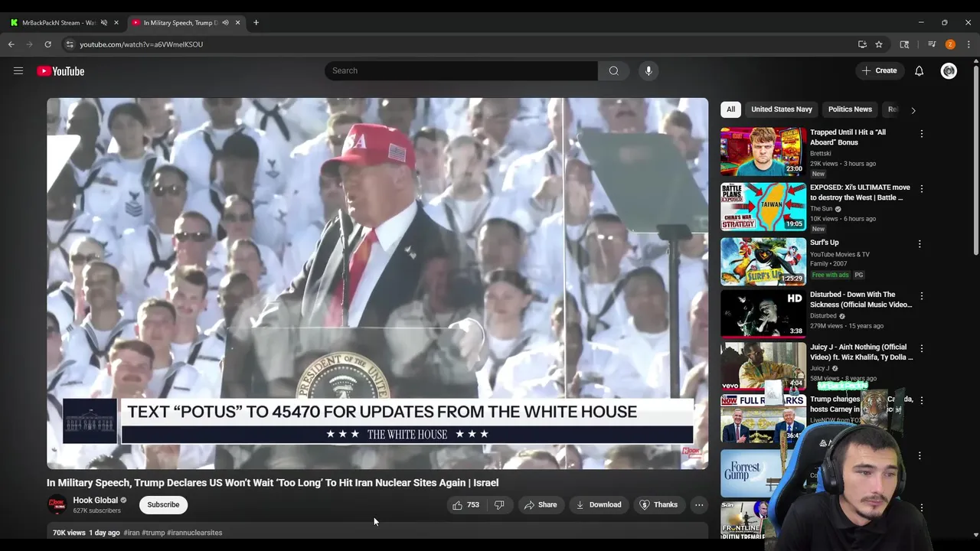Go to YouTube home via logo
This screenshot has height=551, width=980.
(x=60, y=71)
